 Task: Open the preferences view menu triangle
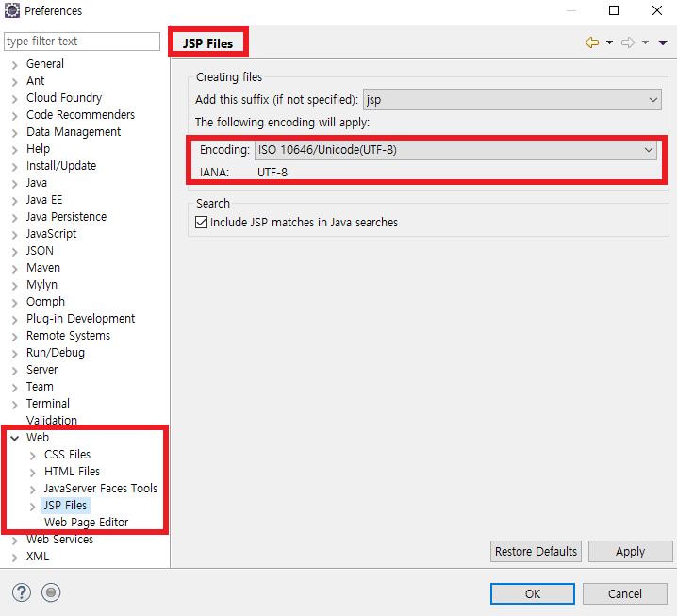[x=663, y=42]
